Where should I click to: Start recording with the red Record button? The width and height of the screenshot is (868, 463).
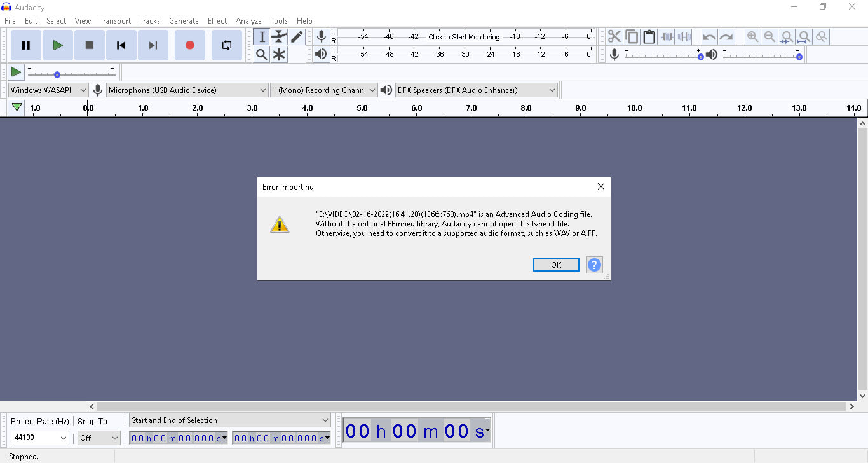[x=189, y=45]
